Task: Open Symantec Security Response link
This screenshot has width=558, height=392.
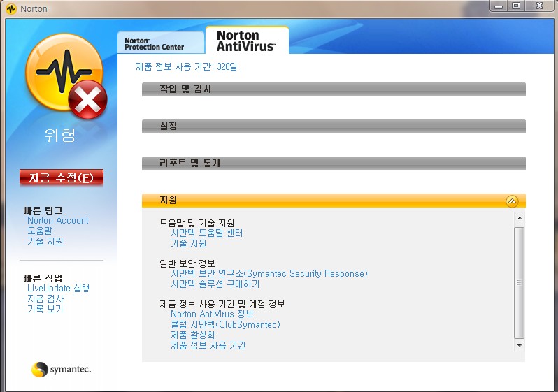Action: click(269, 273)
